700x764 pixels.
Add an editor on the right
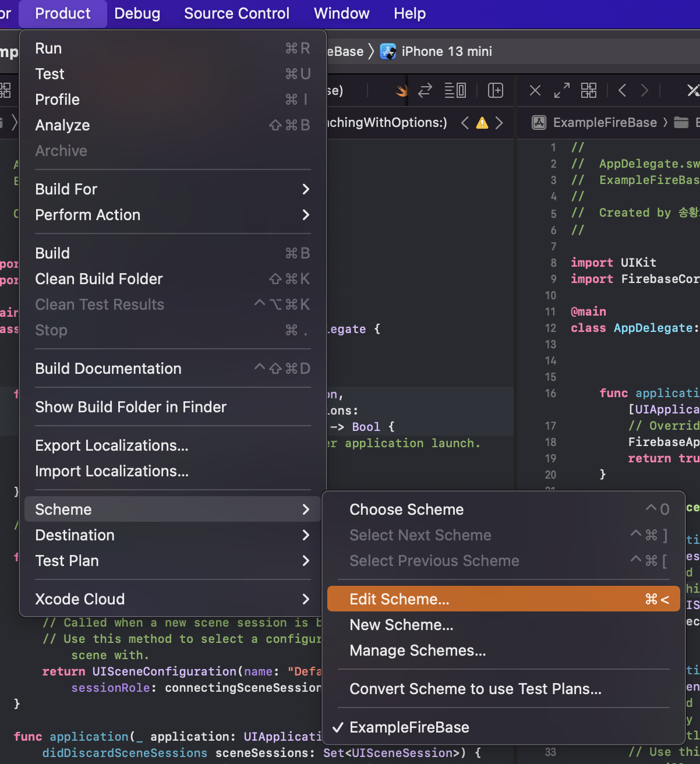coord(496,90)
